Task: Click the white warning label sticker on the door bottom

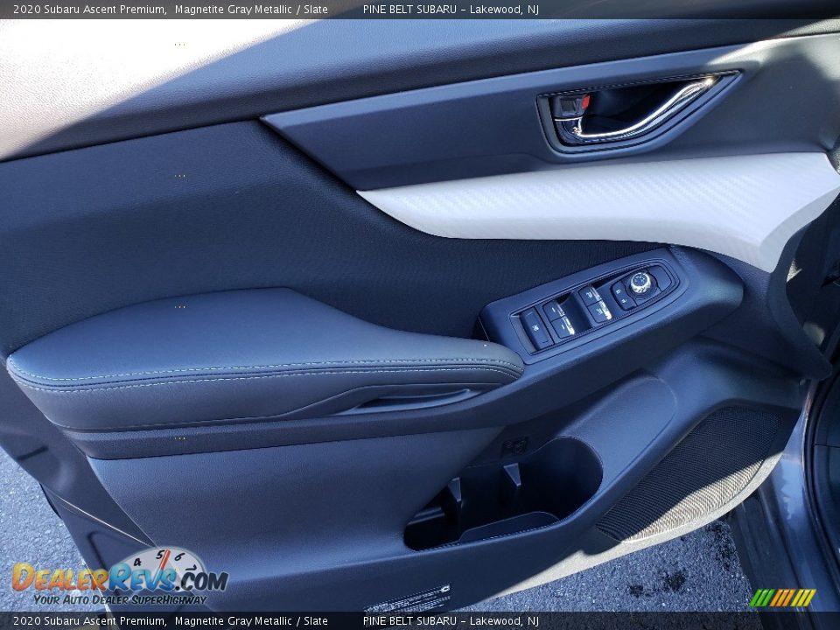Action: [x=408, y=602]
